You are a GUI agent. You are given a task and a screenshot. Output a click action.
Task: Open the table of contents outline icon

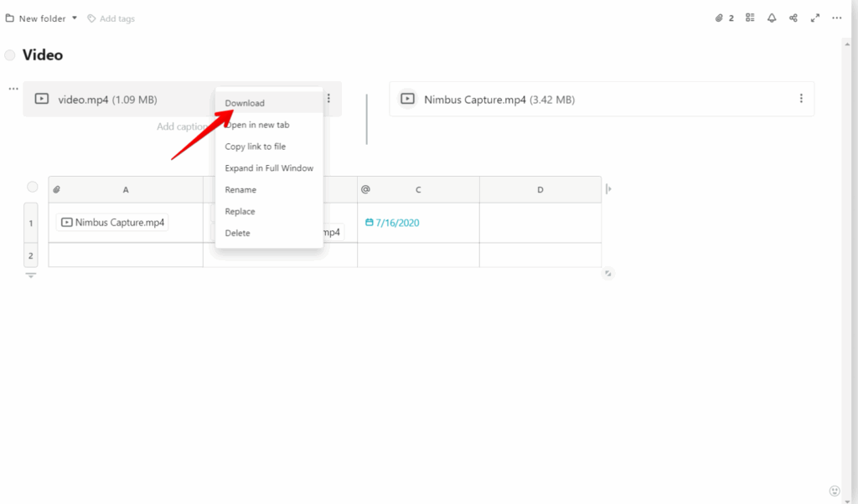[x=751, y=18]
